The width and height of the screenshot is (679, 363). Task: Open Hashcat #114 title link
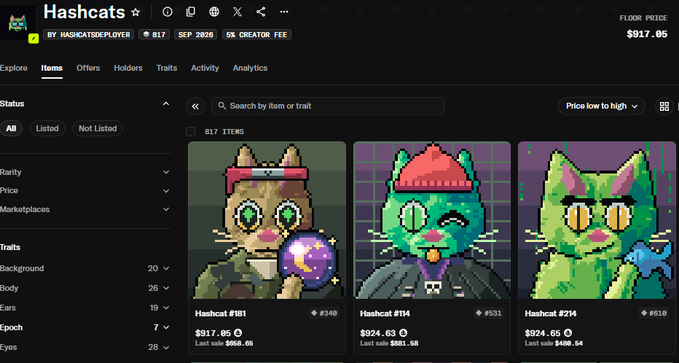(x=385, y=313)
